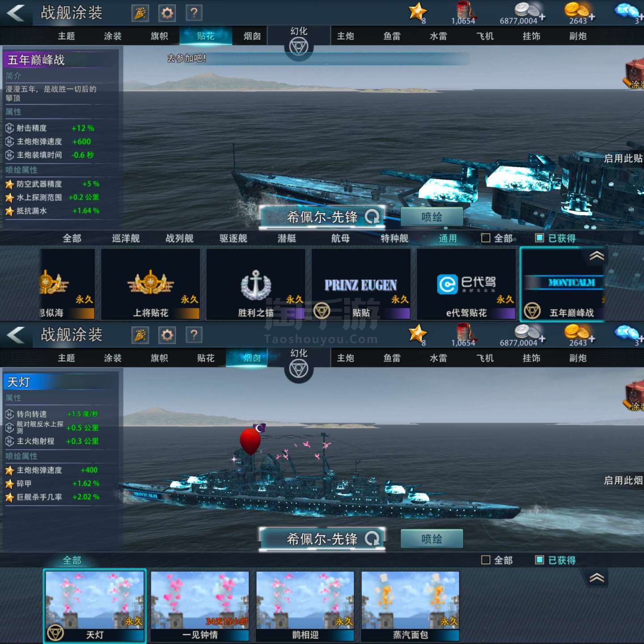
Task: Toggle the 已获得 checkbox next to the 通用 tab
Action: pyautogui.click(x=540, y=238)
